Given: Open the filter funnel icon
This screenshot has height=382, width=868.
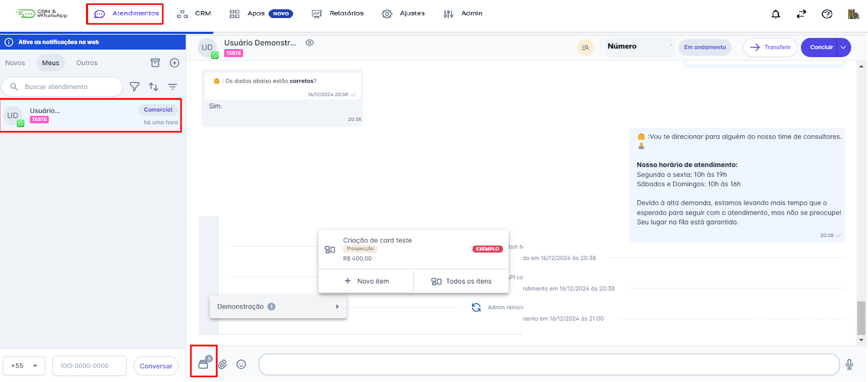Looking at the screenshot, I should click(x=135, y=86).
